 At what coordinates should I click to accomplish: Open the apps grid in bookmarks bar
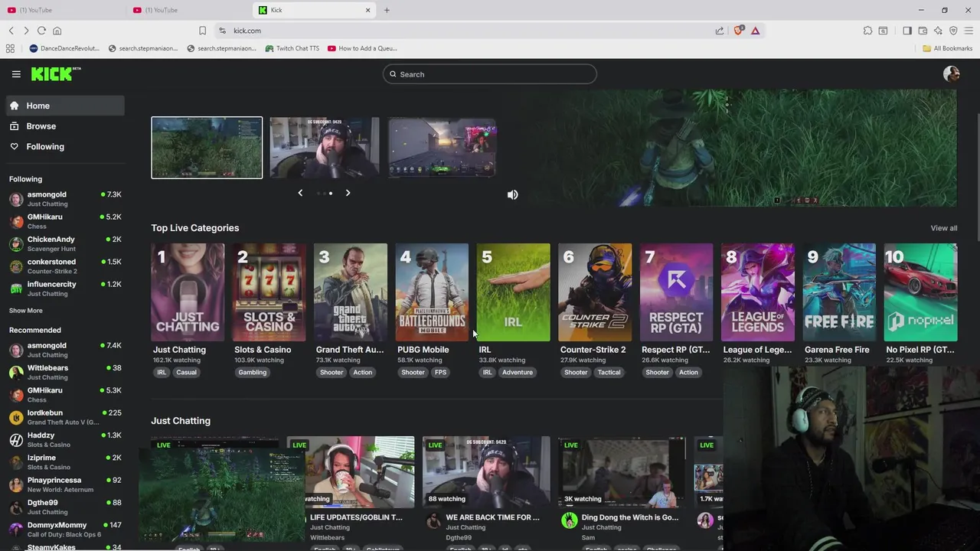tap(10, 48)
